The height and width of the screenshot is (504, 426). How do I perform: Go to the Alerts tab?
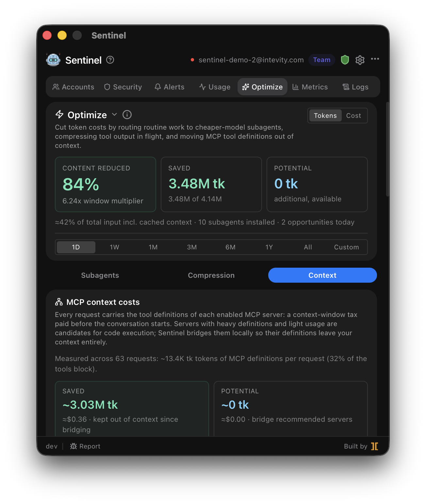point(170,87)
